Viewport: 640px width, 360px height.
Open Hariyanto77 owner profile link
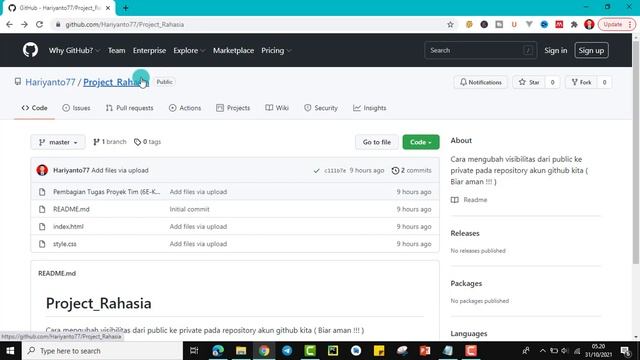[x=50, y=82]
